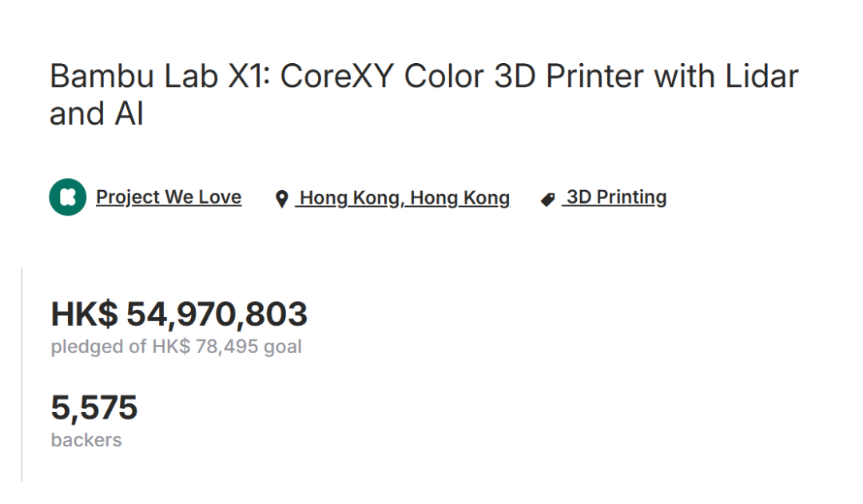This screenshot has width=863, height=504.
Task: Click the location pin icon
Action: [281, 199]
